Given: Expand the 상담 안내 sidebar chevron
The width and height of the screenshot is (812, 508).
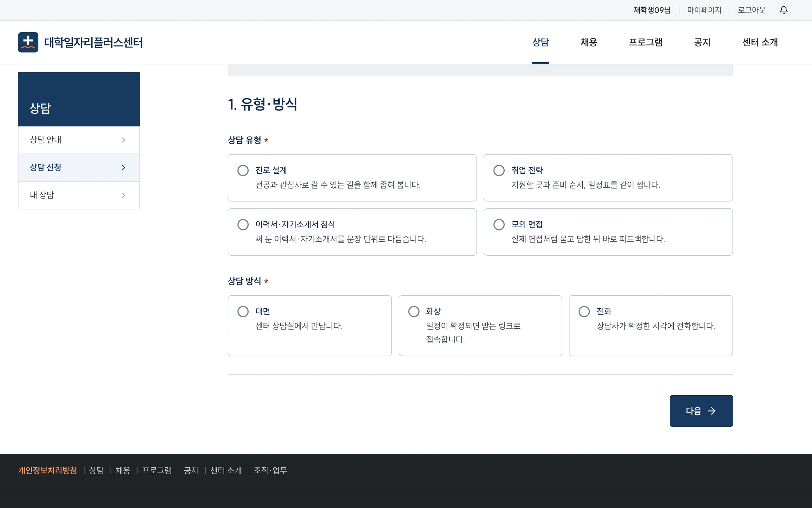Looking at the screenshot, I should (x=123, y=140).
